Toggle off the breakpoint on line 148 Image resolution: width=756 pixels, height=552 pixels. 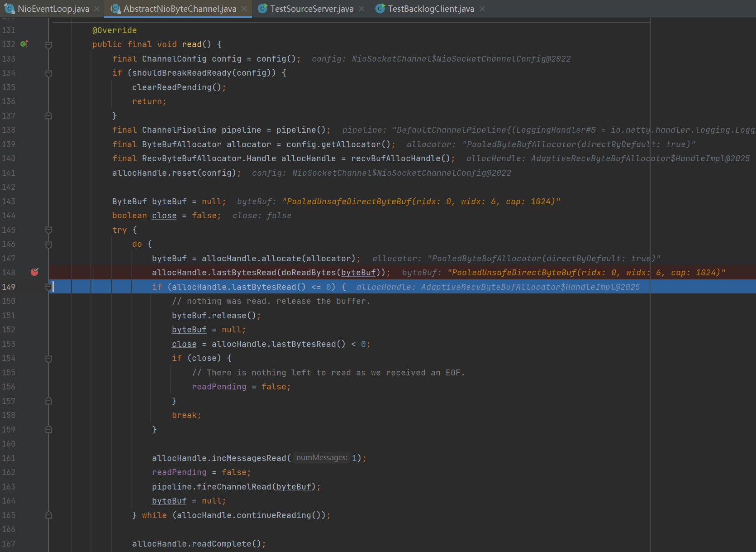click(34, 272)
